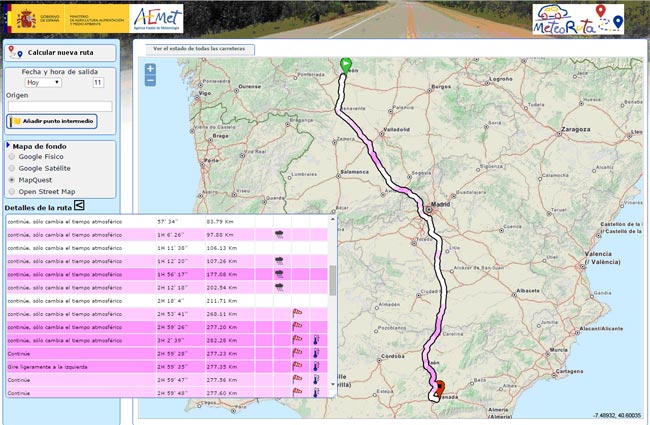Screen dimensions: 650x425
Task: Click wind sock icon in 277.23 Km row
Action: point(297,353)
